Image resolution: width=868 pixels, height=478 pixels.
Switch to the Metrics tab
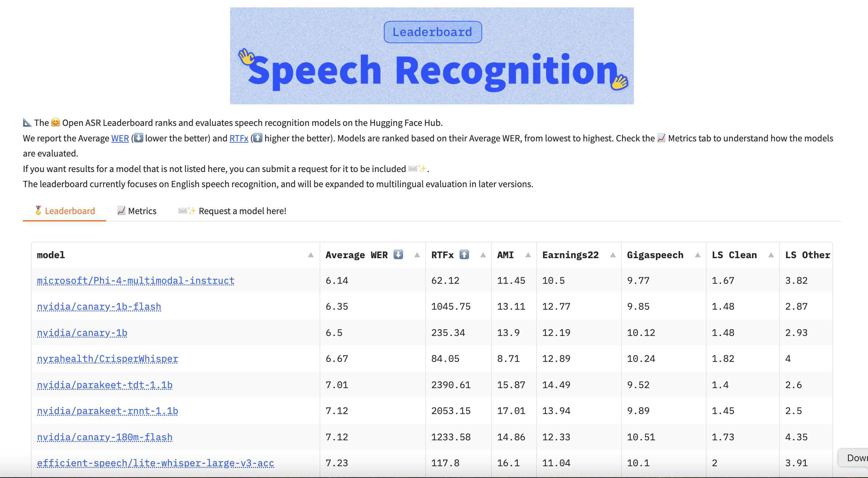[136, 211]
